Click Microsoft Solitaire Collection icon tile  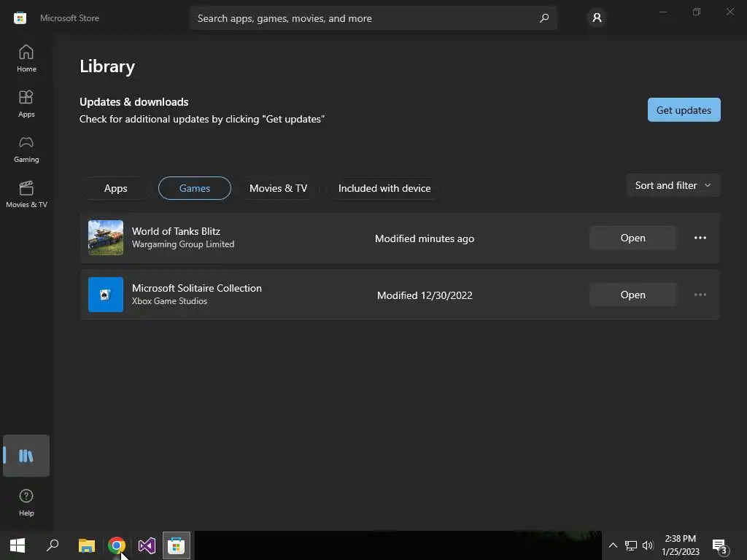pos(106,295)
